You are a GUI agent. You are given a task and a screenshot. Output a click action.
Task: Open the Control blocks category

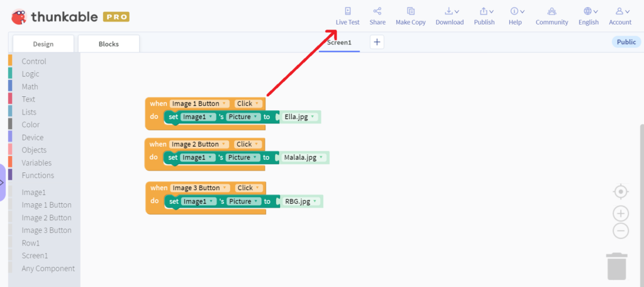[34, 61]
